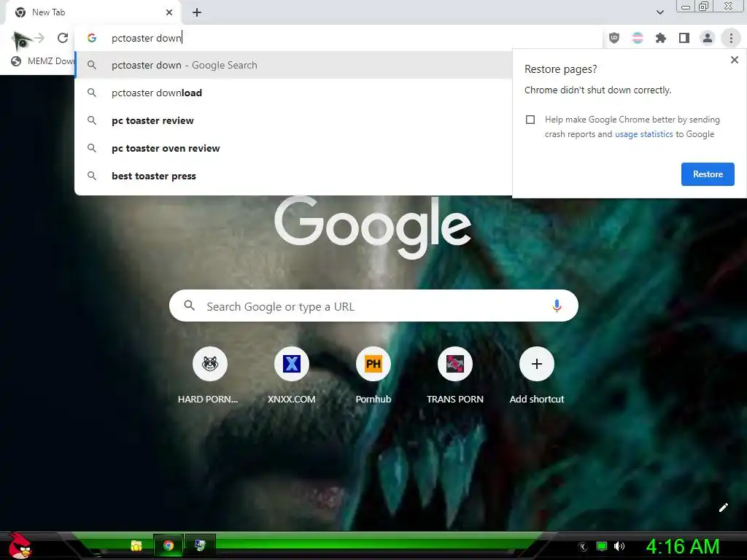Customize this page with the pencil icon

(x=723, y=507)
